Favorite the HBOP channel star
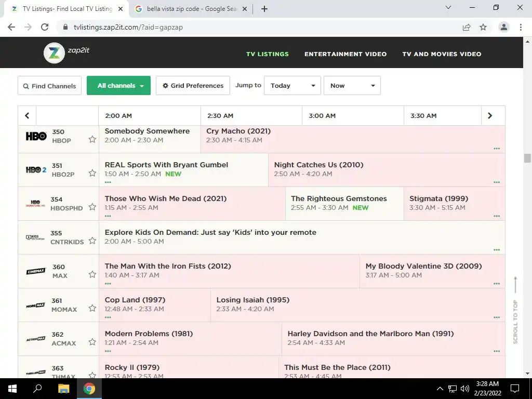 click(x=92, y=139)
